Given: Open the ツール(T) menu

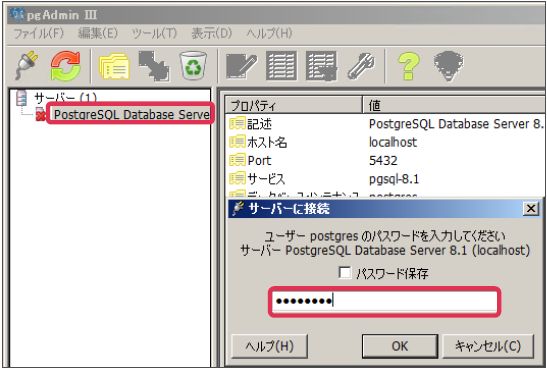Looking at the screenshot, I should coord(154,33).
